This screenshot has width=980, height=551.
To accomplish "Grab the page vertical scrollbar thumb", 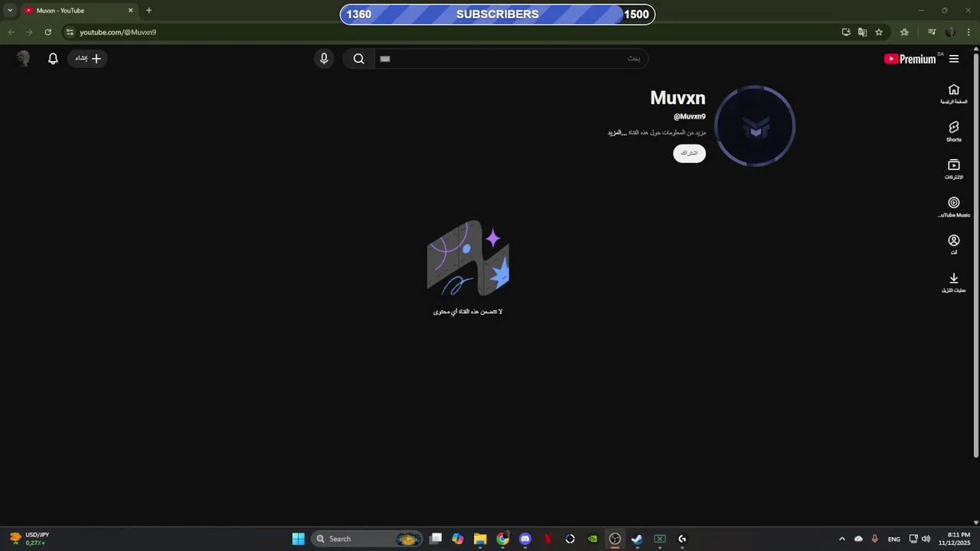I will (976, 255).
